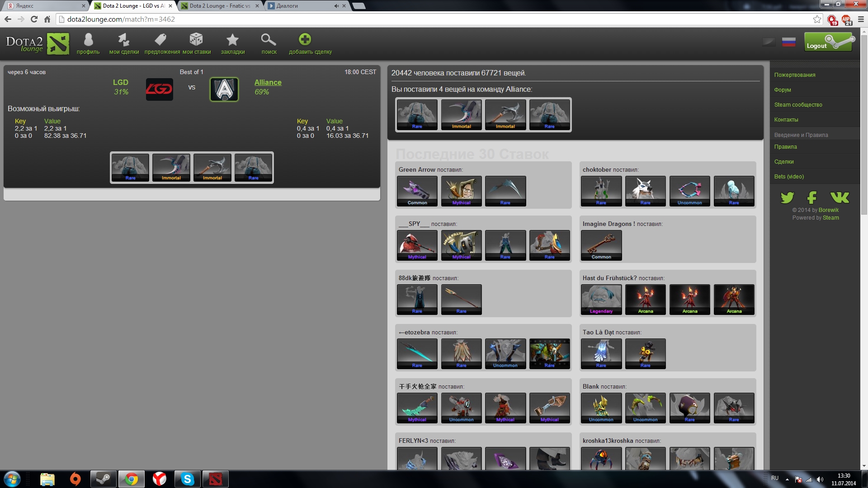Image resolution: width=868 pixels, height=488 pixels.
Task: Click the Alliance team logo
Action: (x=224, y=89)
